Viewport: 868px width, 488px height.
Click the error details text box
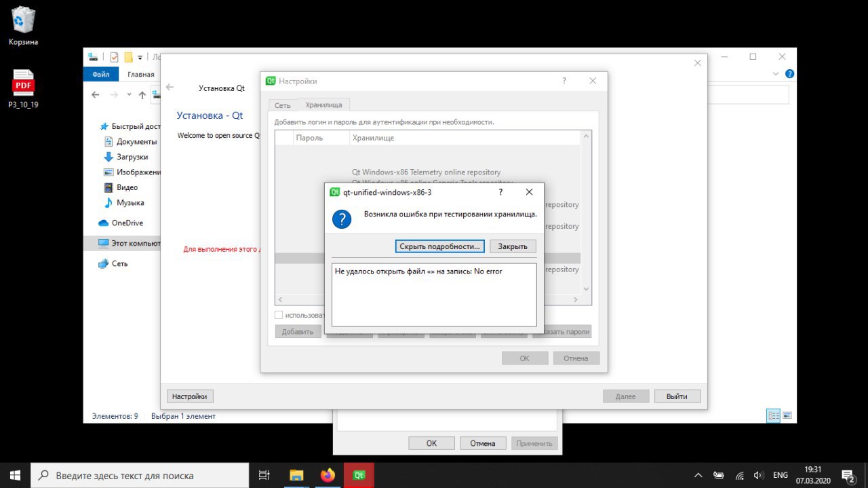[x=434, y=295]
